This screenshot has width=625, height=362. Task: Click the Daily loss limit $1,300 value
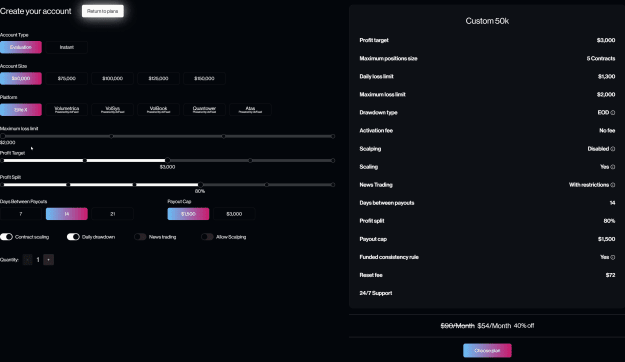tap(606, 77)
